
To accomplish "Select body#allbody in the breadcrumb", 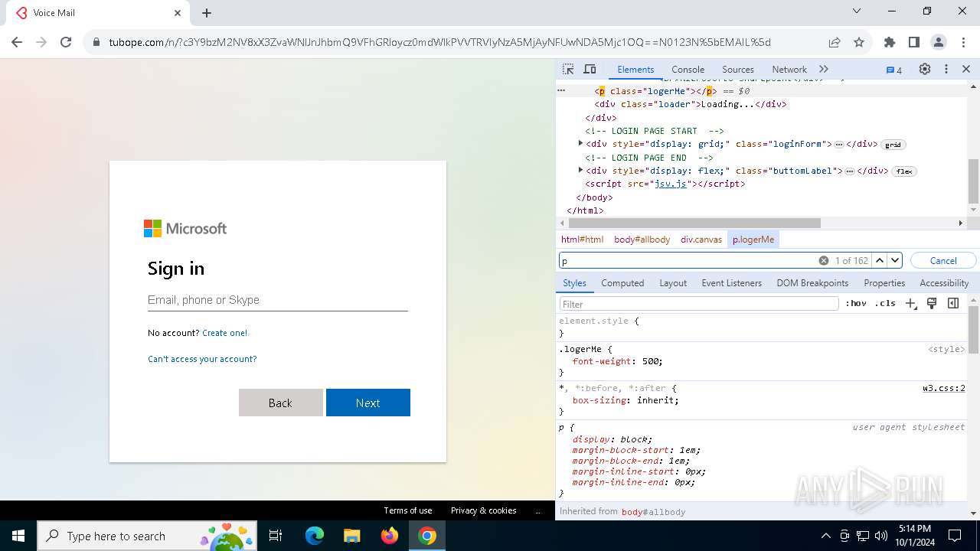I will pyautogui.click(x=642, y=240).
